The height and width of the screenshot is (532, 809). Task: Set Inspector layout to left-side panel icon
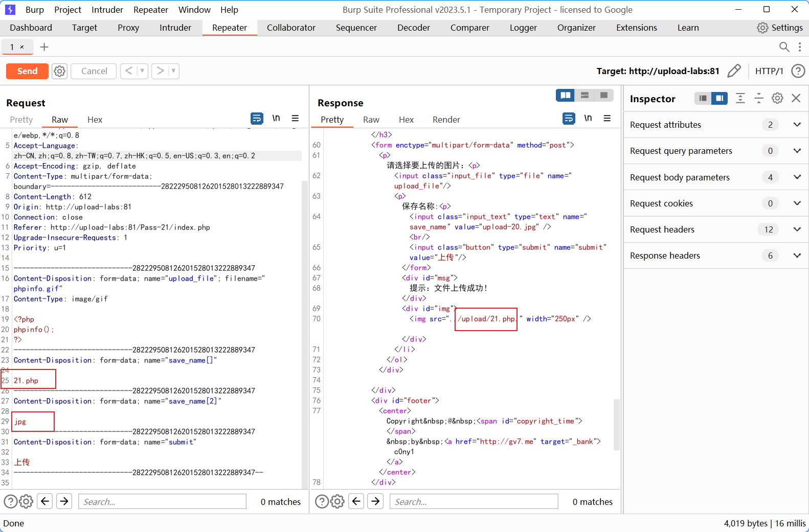tap(703, 98)
